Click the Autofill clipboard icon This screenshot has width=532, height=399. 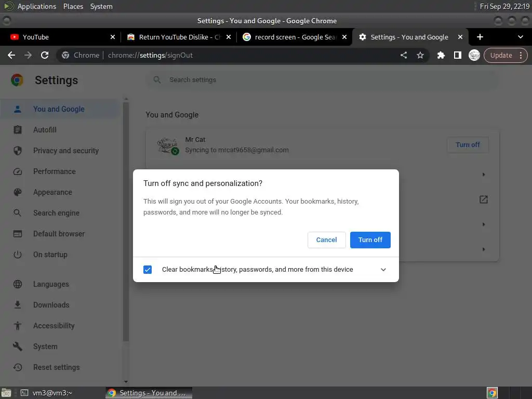[x=17, y=129]
